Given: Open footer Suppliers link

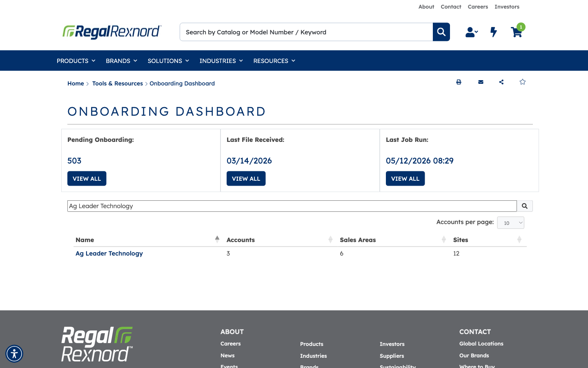Looking at the screenshot, I should pos(392,356).
